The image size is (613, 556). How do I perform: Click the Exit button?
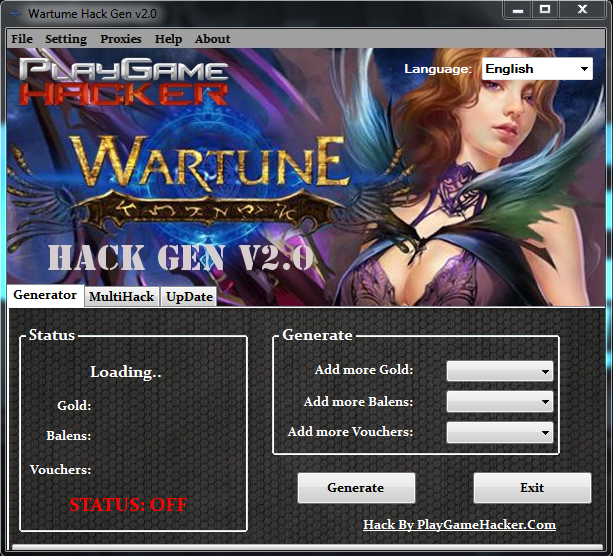tap(532, 488)
